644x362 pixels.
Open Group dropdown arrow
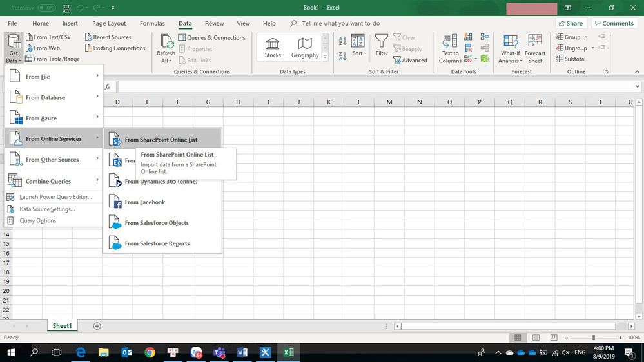[586, 37]
